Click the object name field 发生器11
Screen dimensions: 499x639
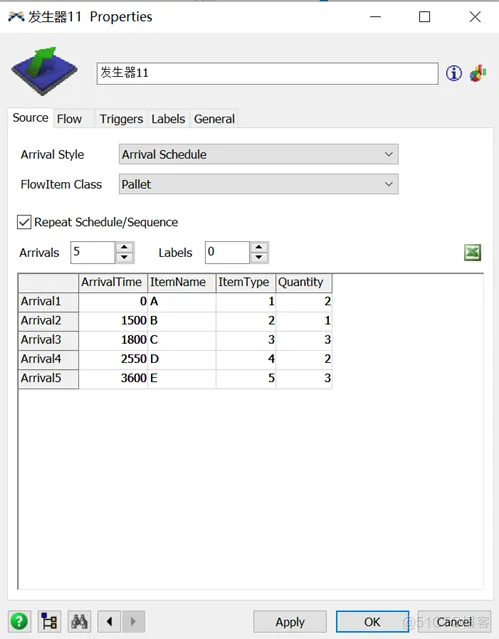[267, 73]
